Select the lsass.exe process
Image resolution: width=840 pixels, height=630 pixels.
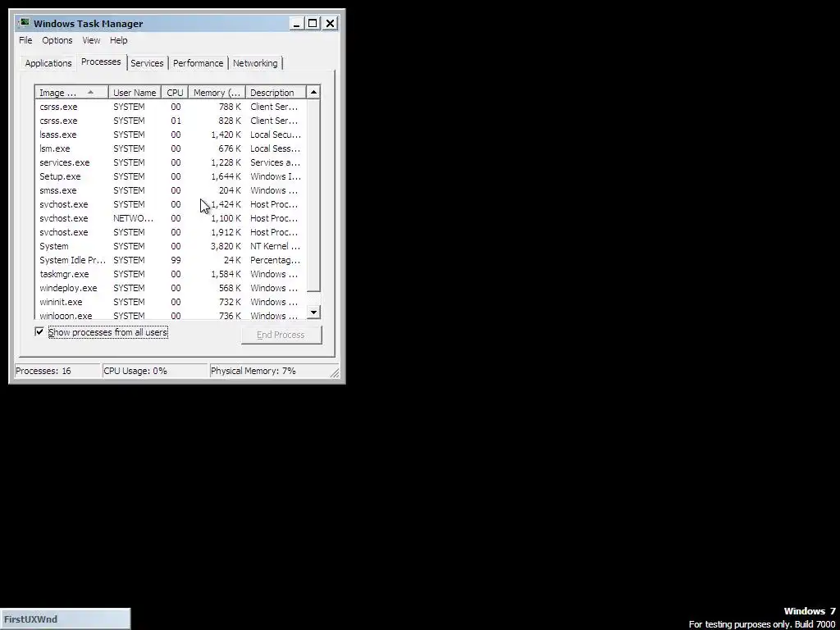tap(171, 135)
